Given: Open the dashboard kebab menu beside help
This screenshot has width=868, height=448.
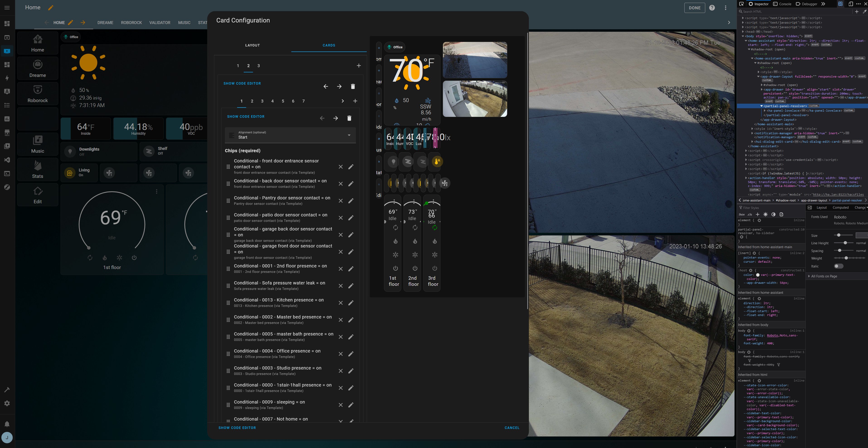Looking at the screenshot, I should 725,8.
